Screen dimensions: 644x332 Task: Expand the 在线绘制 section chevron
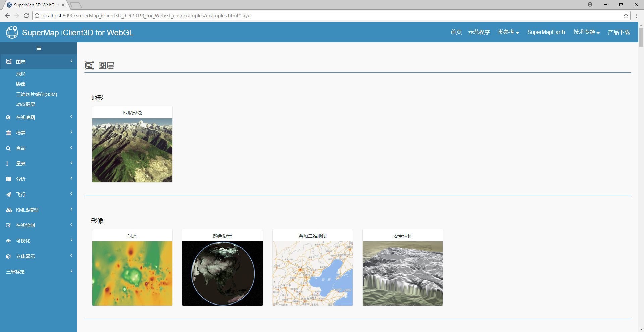[x=71, y=225]
